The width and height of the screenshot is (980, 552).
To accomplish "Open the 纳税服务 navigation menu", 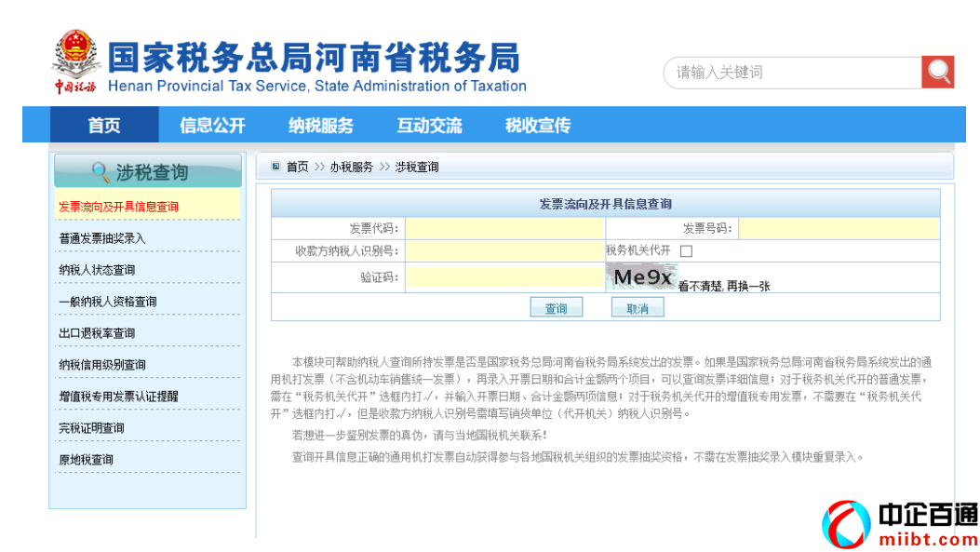I will [x=321, y=126].
